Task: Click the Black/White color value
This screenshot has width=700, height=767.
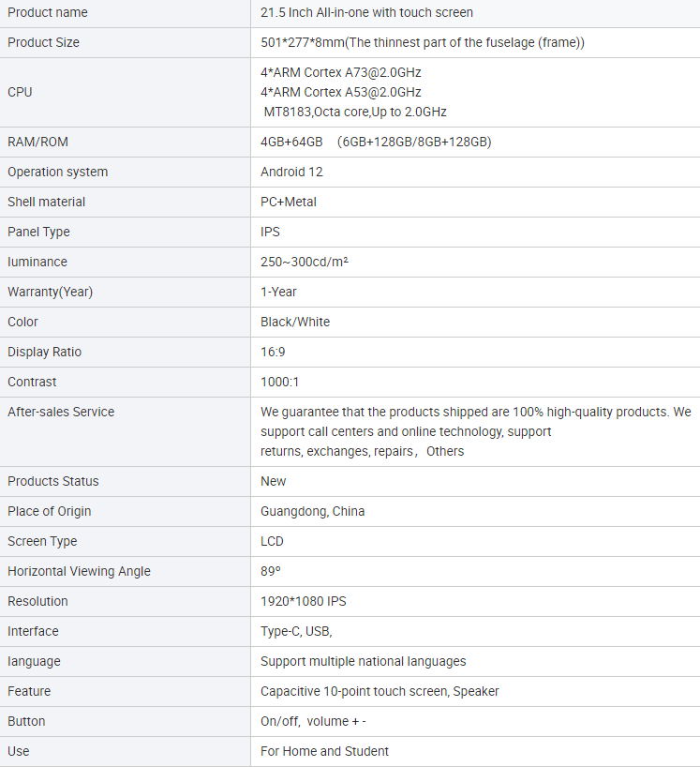Action: [295, 322]
